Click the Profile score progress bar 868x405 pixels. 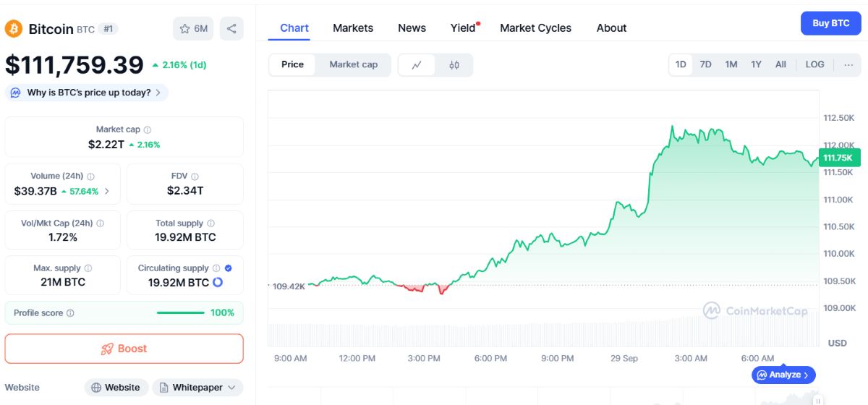pyautogui.click(x=181, y=313)
